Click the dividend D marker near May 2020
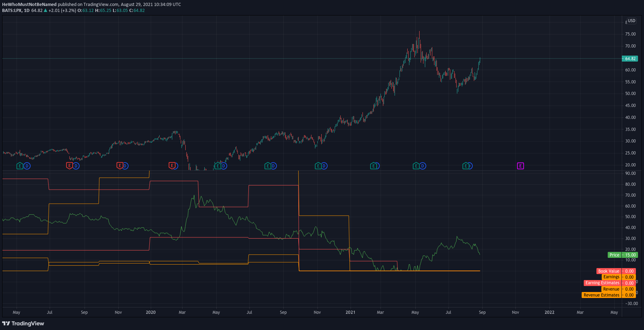Screen dimensions: 644x330 (x=224, y=166)
